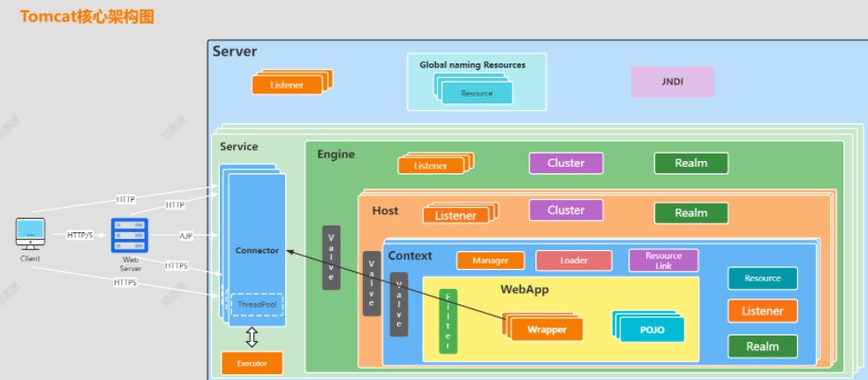Image resolution: width=868 pixels, height=380 pixels.
Task: Select the orange Executor box
Action: (252, 363)
